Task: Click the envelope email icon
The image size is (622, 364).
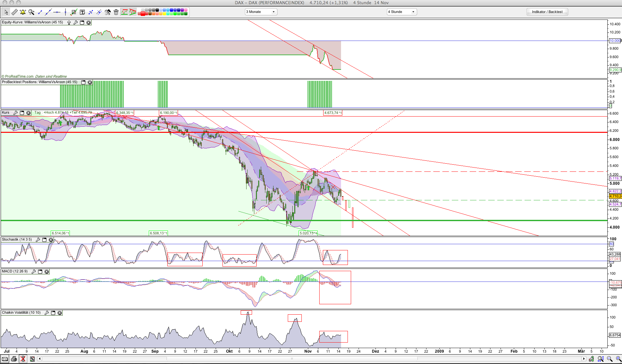Action: pos(5,359)
